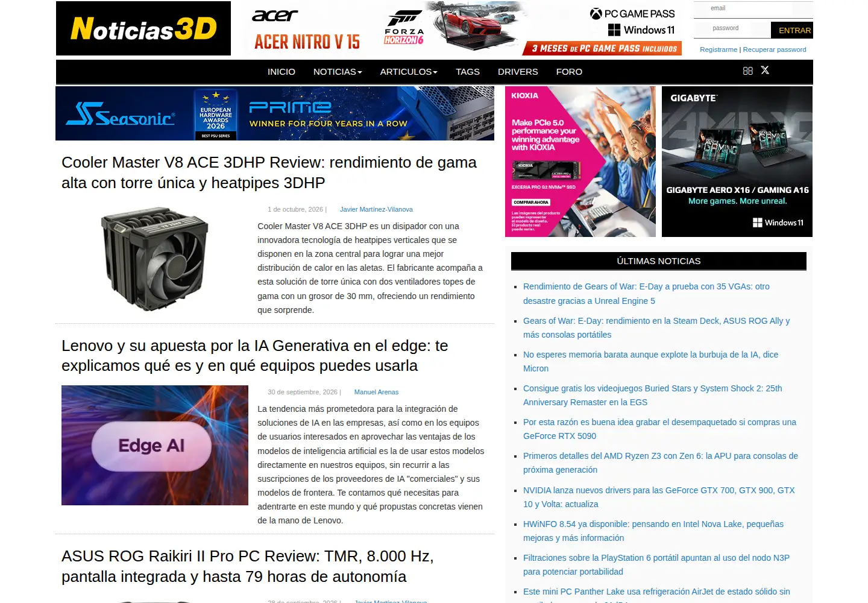This screenshot has height=603, width=868.
Task: Click the KIOXIA PCIe 5.0 ad
Action: click(580, 162)
